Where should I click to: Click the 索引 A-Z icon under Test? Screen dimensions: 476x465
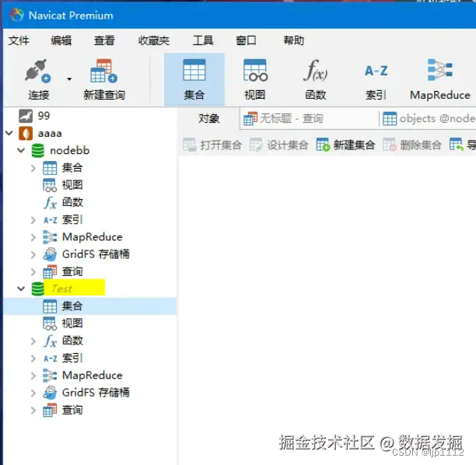[50, 358]
